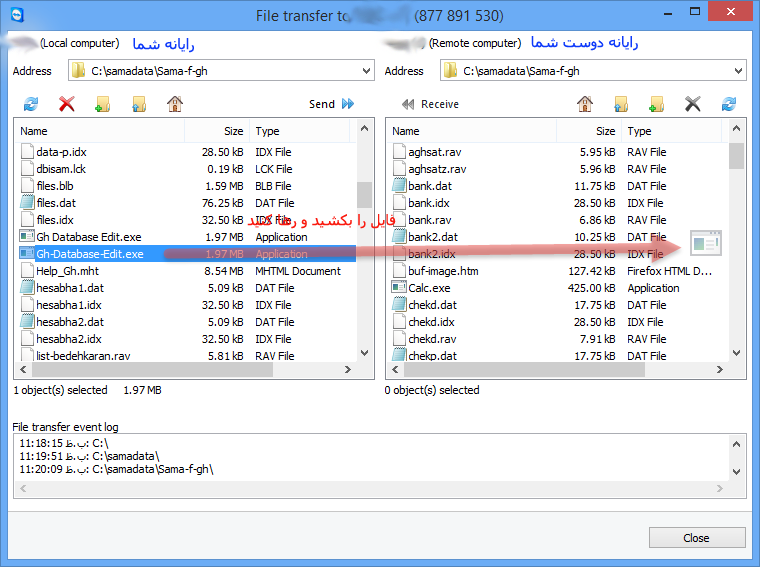Refresh the remote computer file list

click(728, 104)
